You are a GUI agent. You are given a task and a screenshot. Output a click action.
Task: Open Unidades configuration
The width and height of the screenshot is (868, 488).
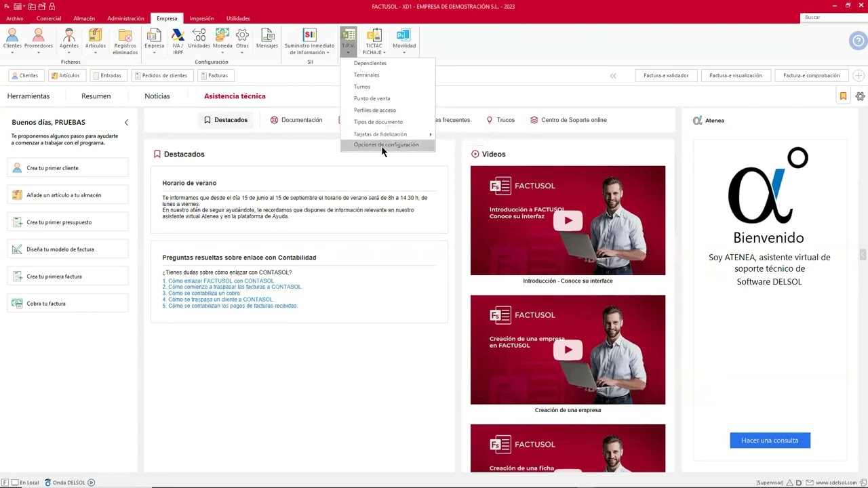coord(199,39)
